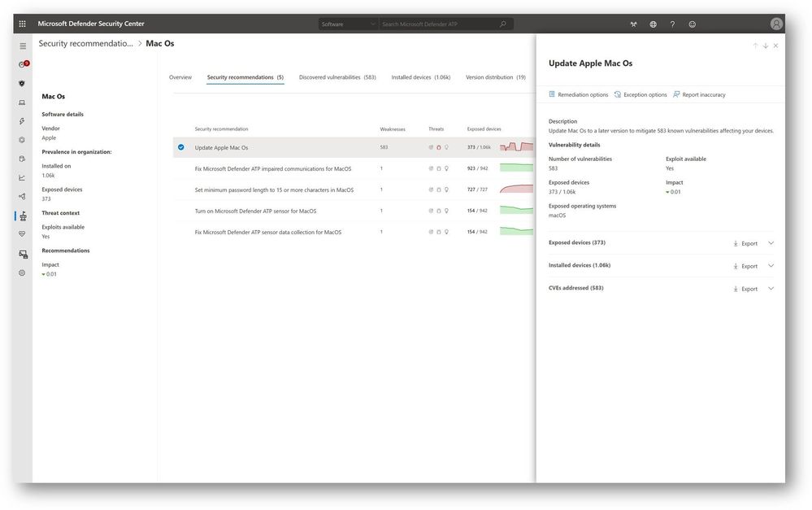Select the Security recommendations (5) tab

tap(245, 77)
